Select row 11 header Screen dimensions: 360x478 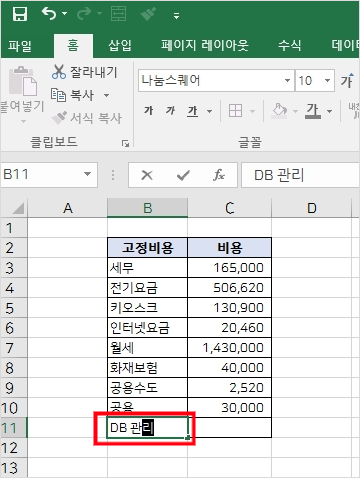tap(14, 428)
